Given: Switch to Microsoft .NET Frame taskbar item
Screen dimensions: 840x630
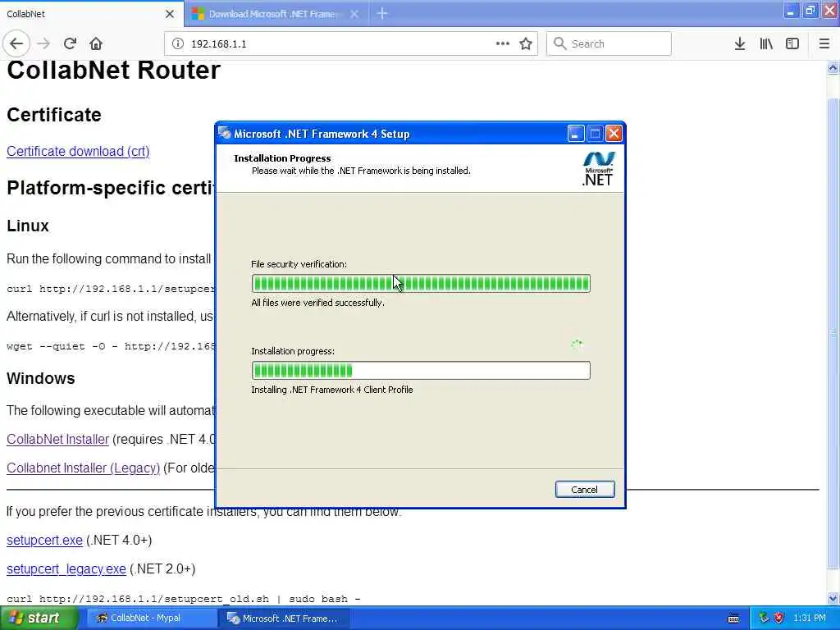Looking at the screenshot, I should 284,619.
